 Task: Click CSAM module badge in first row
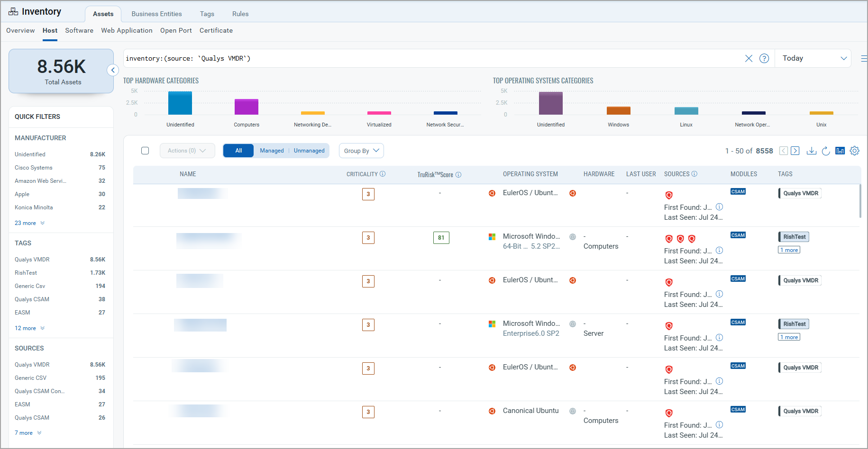(738, 192)
